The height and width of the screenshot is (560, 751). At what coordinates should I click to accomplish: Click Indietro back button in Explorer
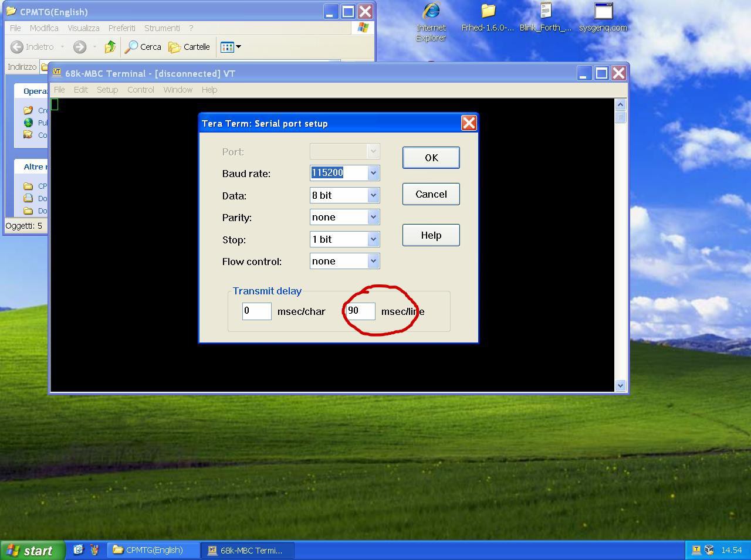pyautogui.click(x=32, y=47)
